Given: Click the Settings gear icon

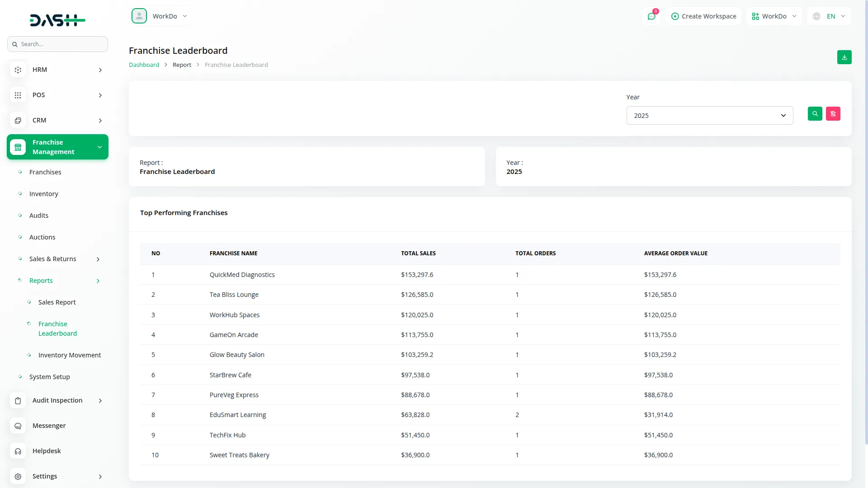Looking at the screenshot, I should coord(18,477).
